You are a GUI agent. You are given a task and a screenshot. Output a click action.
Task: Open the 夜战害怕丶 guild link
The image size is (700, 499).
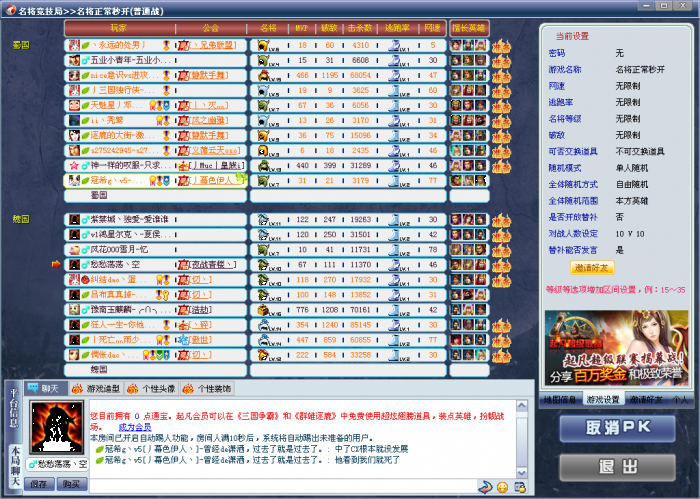(x=212, y=265)
